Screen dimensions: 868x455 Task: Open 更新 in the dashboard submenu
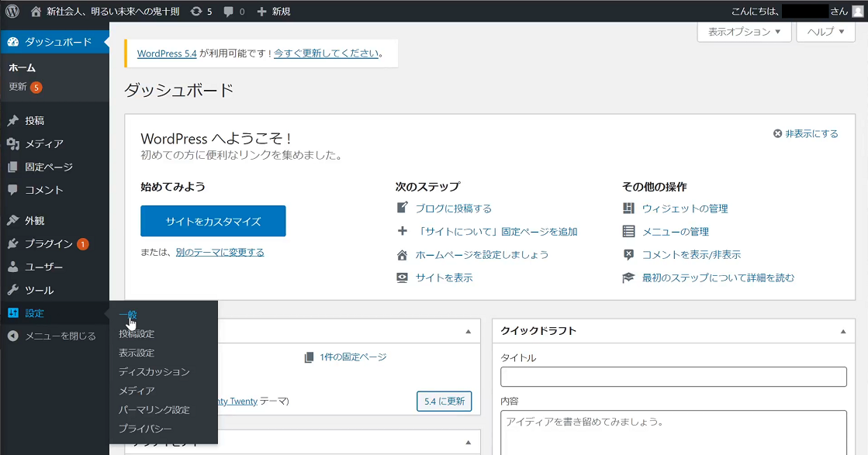pyautogui.click(x=26, y=87)
